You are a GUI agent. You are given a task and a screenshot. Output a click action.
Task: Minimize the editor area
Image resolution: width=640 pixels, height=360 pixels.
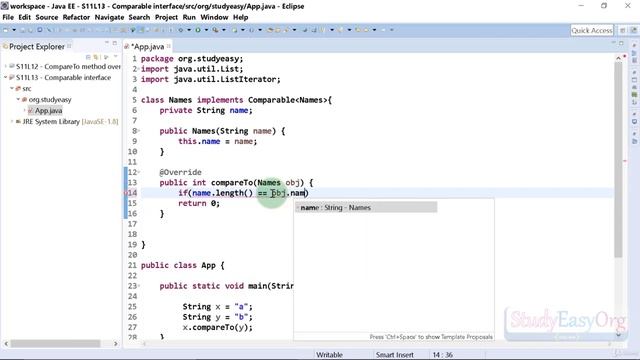[x=613, y=42]
